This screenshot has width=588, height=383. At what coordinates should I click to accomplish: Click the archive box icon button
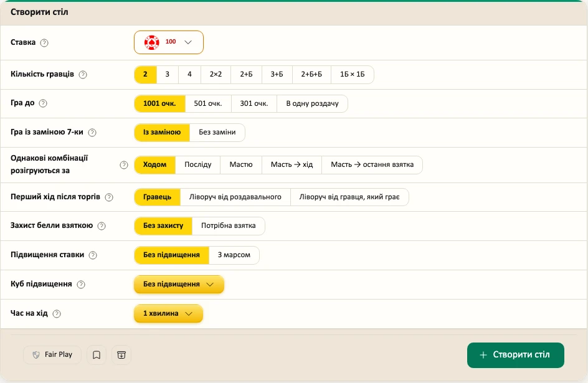click(121, 355)
